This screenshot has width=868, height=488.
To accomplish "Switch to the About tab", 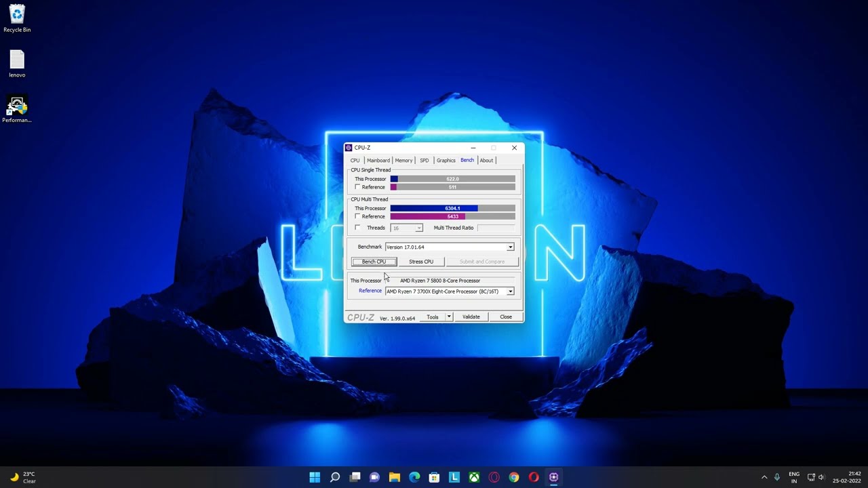I will 486,161.
